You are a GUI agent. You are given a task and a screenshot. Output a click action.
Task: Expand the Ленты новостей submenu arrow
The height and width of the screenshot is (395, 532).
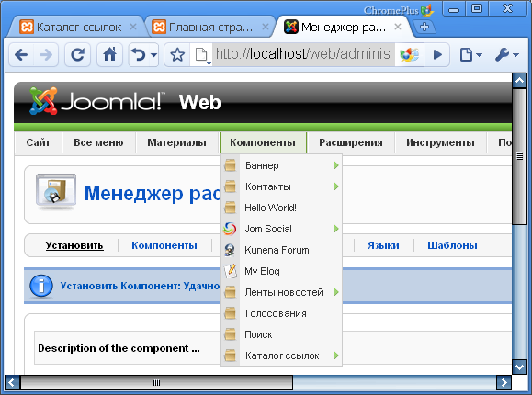[x=336, y=292]
